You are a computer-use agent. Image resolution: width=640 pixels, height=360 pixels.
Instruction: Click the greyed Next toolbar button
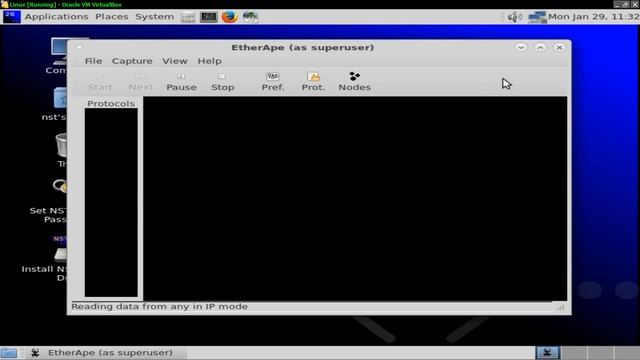pos(140,82)
